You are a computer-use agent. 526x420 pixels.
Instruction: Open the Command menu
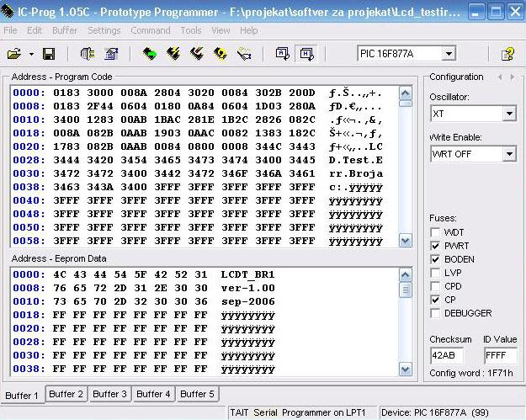pos(151,30)
